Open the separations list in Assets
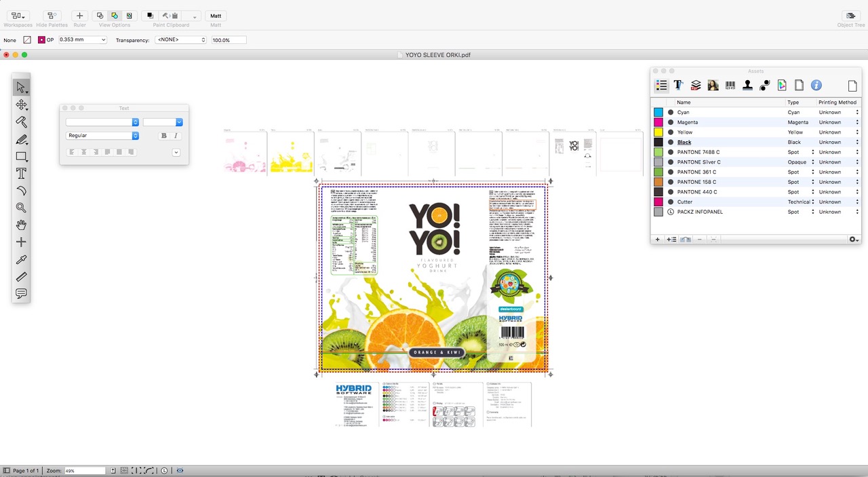This screenshot has height=477, width=868. coord(661,85)
